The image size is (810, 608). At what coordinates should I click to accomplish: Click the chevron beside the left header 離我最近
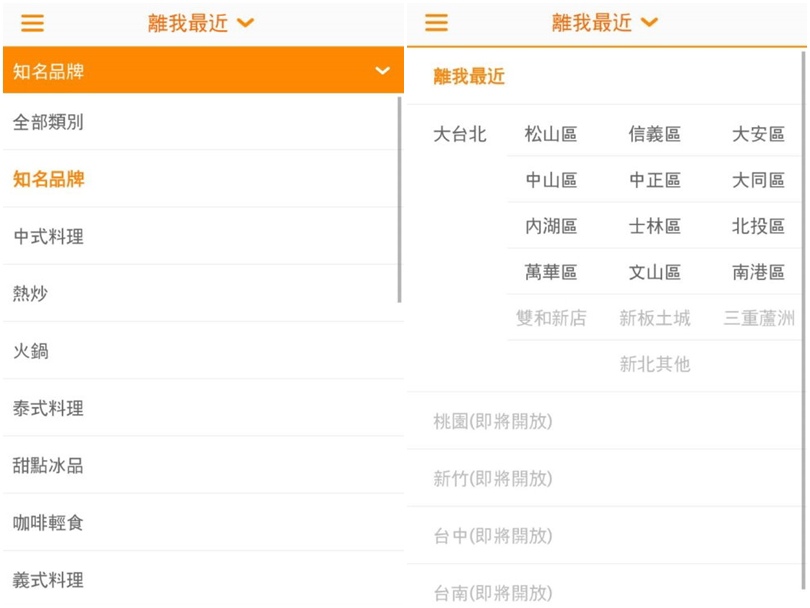(x=246, y=23)
